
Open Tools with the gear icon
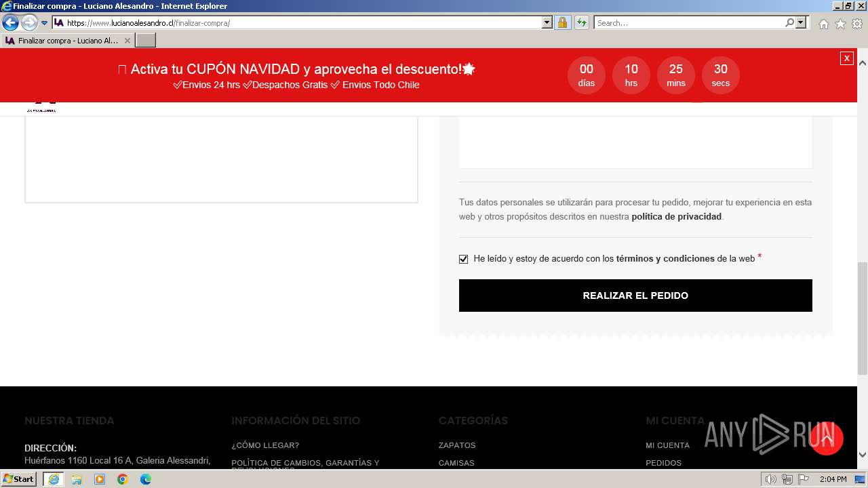(x=856, y=24)
